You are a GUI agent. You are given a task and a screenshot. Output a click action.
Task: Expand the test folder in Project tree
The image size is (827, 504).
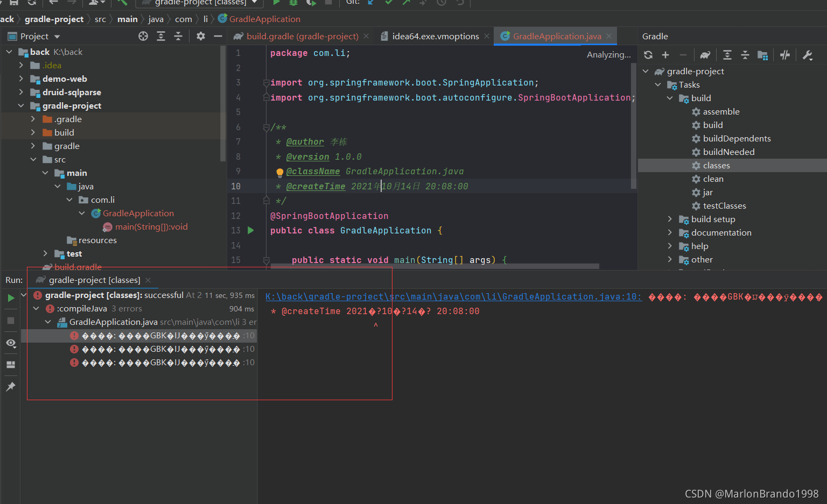[x=45, y=253]
